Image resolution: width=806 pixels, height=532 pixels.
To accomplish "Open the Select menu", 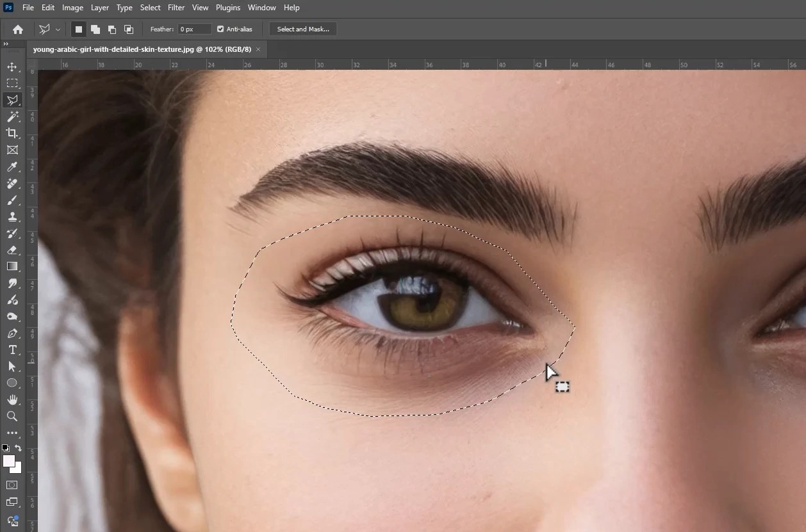I will point(149,7).
